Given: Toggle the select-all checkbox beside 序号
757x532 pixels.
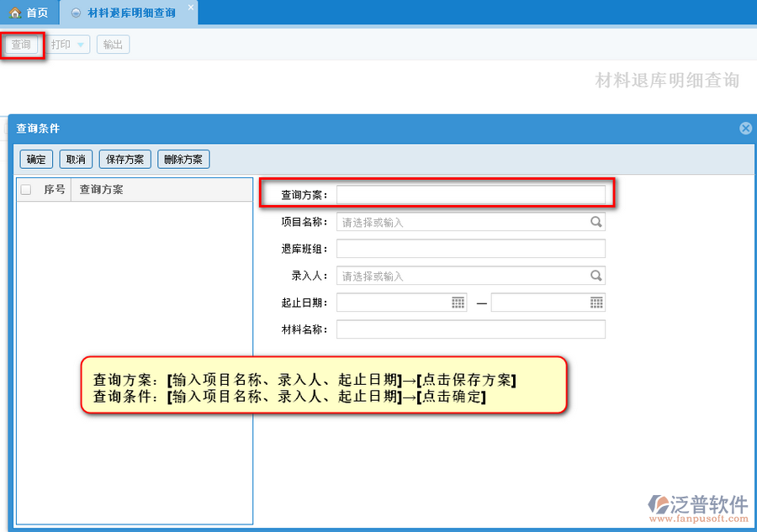Looking at the screenshot, I should pyautogui.click(x=26, y=190).
